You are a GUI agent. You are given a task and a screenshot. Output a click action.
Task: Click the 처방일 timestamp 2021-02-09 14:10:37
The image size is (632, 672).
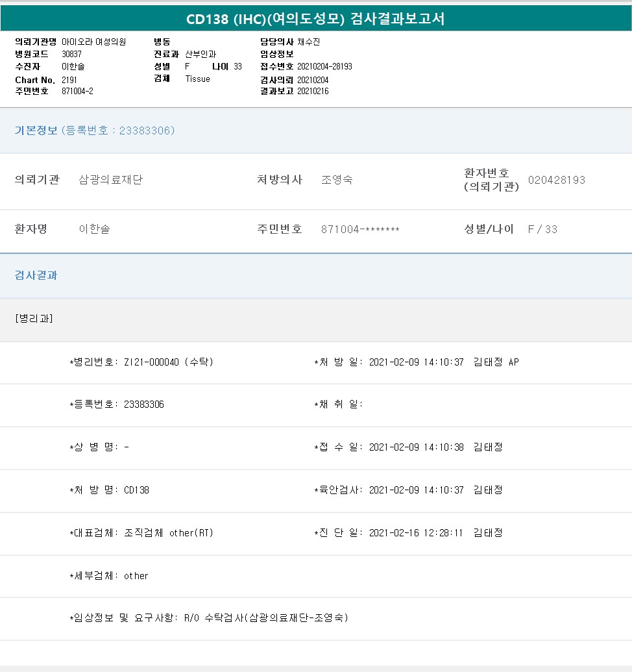coord(416,362)
